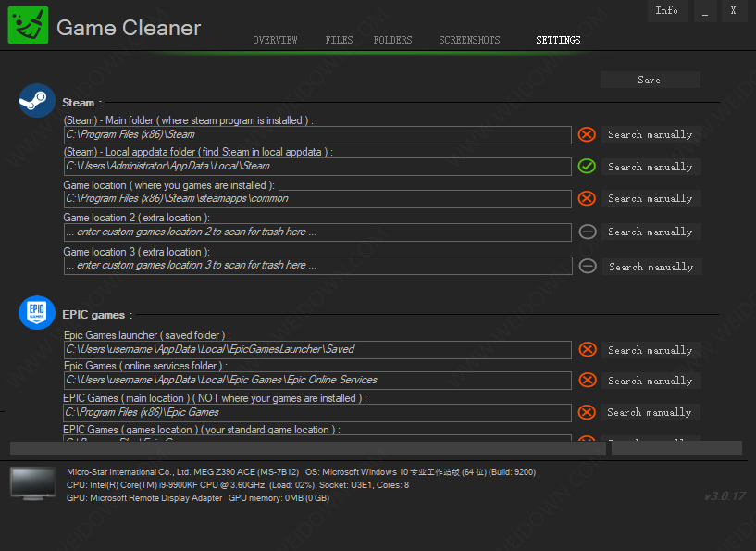Click the custom games location 2 field

(317, 232)
